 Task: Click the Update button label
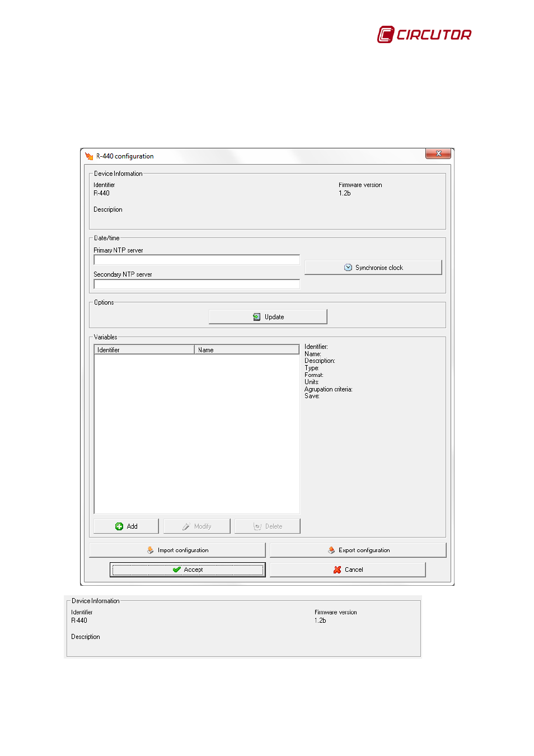(x=274, y=317)
